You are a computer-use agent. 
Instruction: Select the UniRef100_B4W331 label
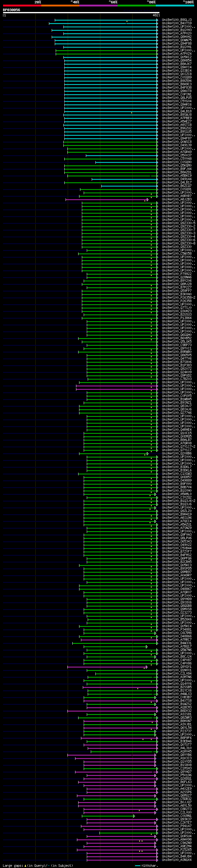pyautogui.click(x=176, y=643)
